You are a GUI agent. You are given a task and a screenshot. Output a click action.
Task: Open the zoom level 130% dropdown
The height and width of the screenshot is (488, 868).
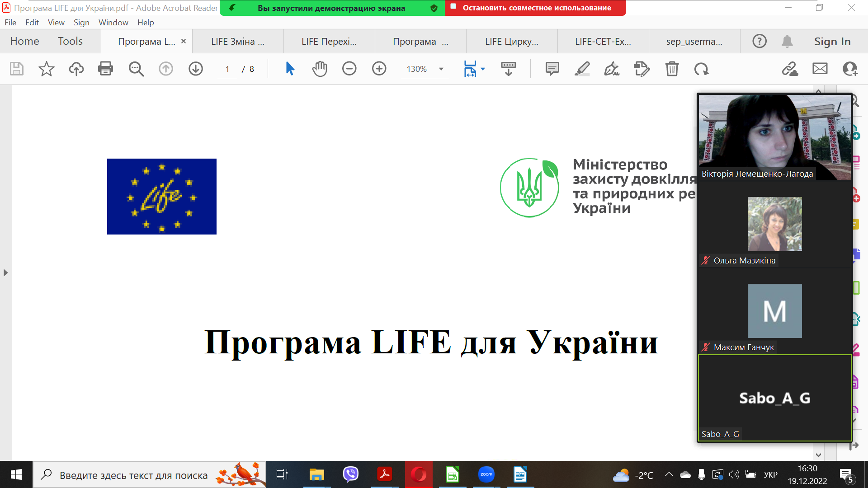click(441, 69)
